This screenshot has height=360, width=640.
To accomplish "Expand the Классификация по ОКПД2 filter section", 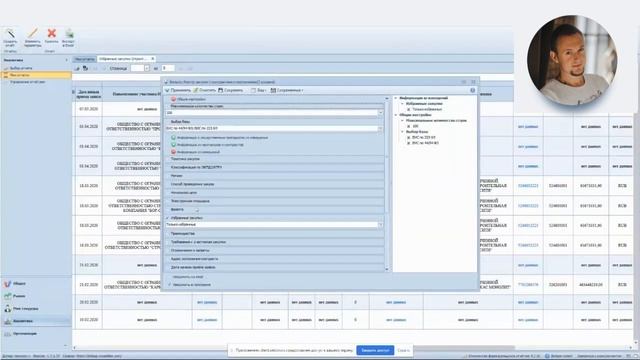I will [274, 167].
